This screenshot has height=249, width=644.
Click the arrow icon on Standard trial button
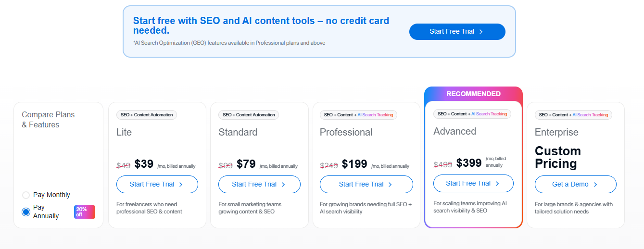pos(283,185)
